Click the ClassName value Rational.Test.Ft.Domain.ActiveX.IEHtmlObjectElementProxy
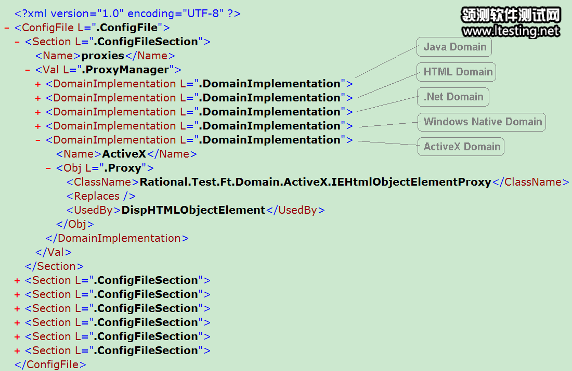Image resolution: width=572 pixels, height=371 pixels. click(316, 182)
